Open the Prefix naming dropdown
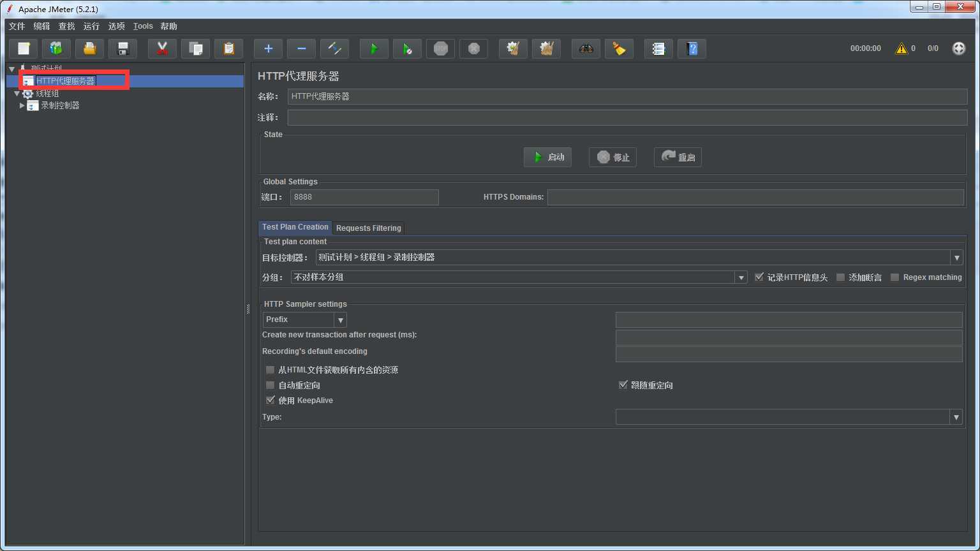Screen dimensions: 980x551 (341, 320)
